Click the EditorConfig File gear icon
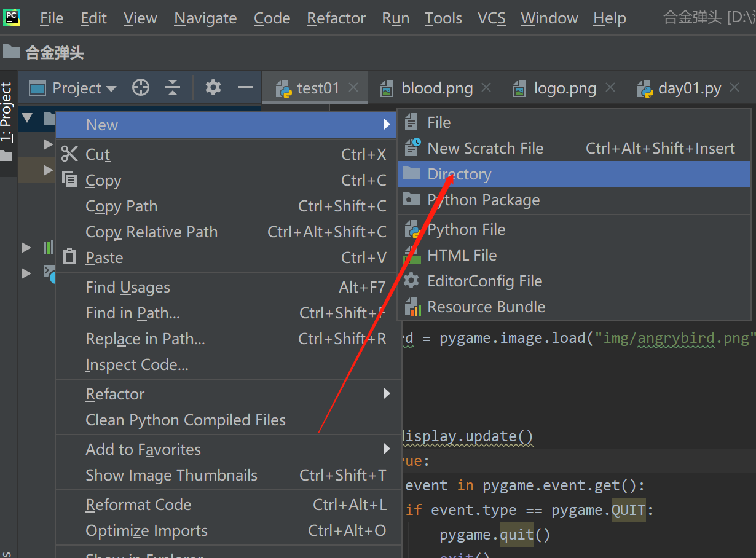This screenshot has height=558, width=756. click(412, 281)
